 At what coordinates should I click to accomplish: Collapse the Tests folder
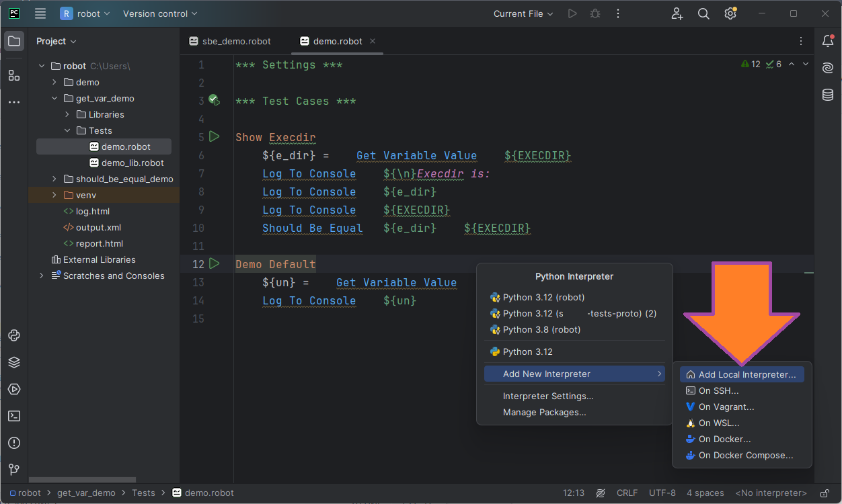pos(67,130)
